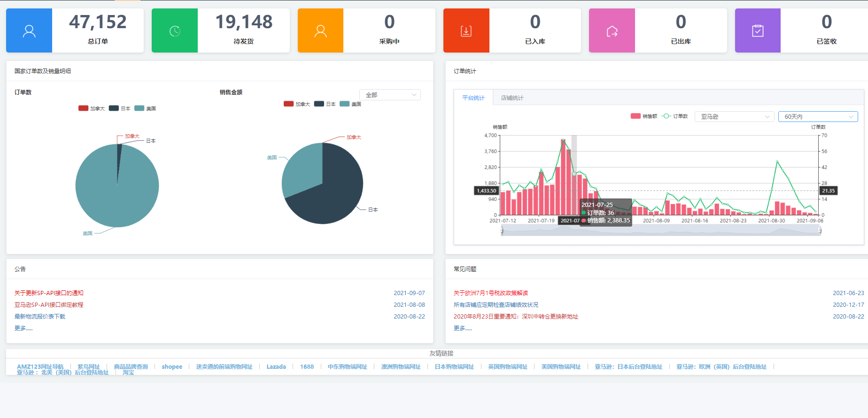This screenshot has width=868, height=418.
Task: Switch to the 店铺统计 tab
Action: pyautogui.click(x=512, y=98)
